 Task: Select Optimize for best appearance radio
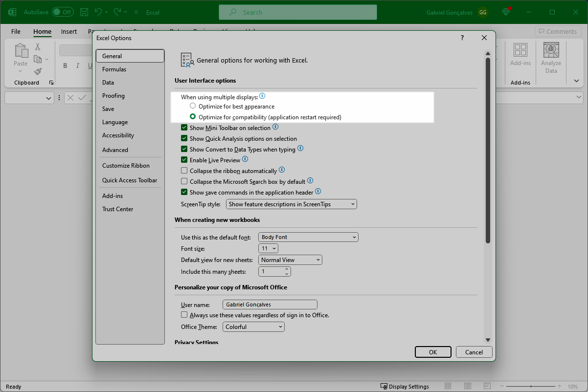(x=193, y=106)
